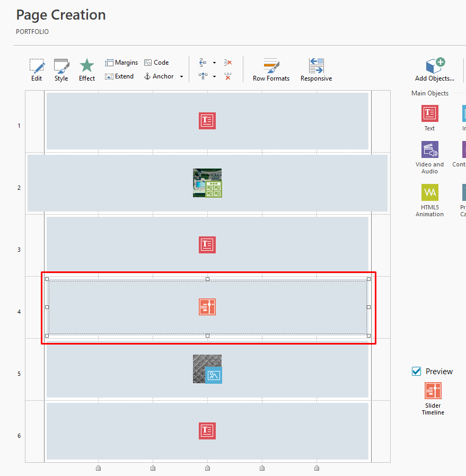Open the insert row dropdown arrow
The image size is (466, 476).
214,76
